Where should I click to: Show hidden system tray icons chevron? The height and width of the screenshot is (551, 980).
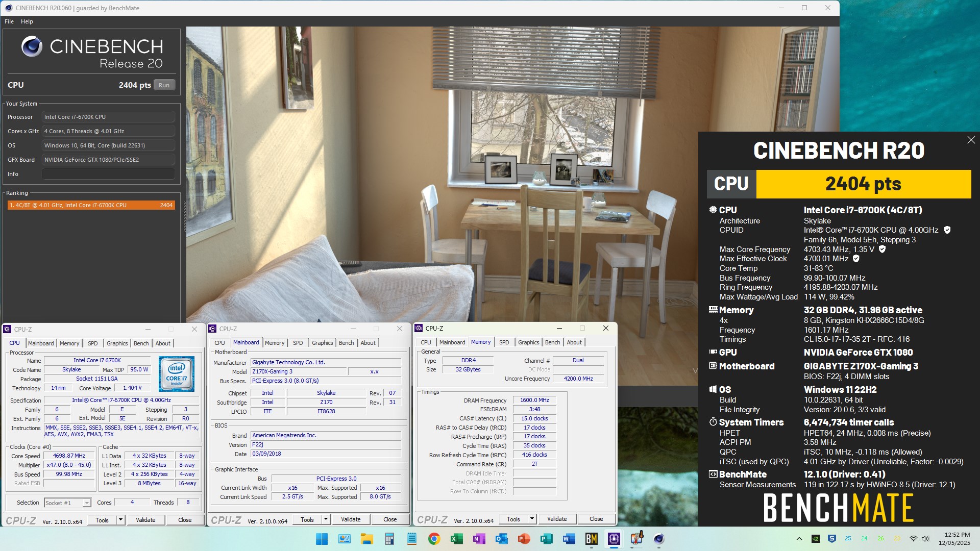799,539
